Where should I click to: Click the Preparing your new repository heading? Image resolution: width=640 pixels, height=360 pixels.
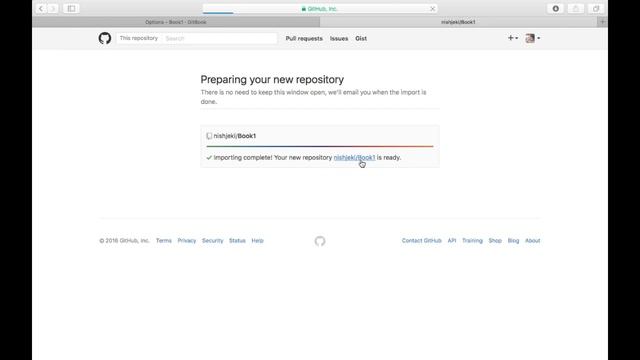point(272,80)
